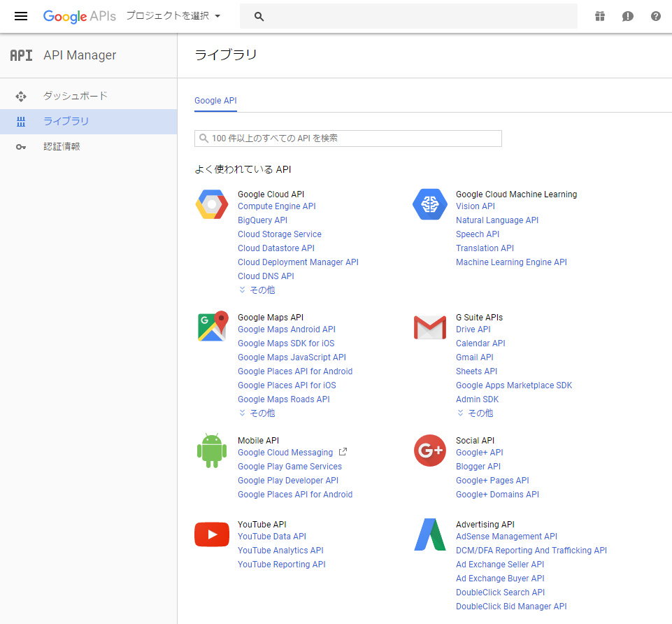Open Speech API link

(x=478, y=234)
